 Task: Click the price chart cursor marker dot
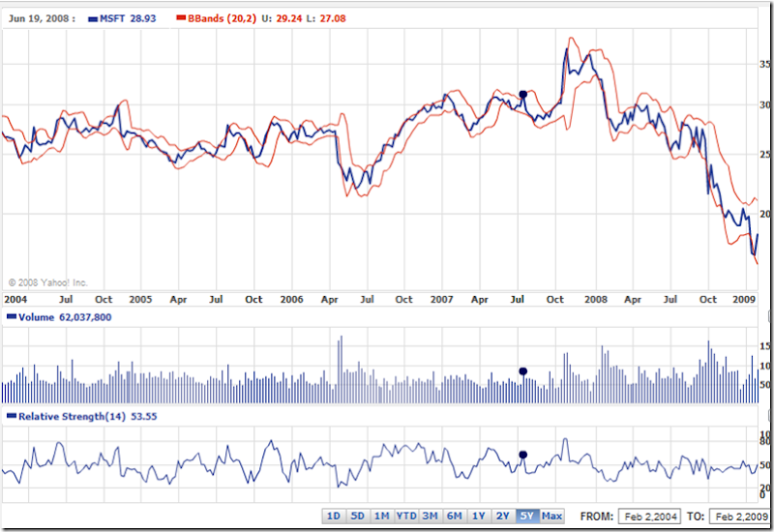click(523, 94)
